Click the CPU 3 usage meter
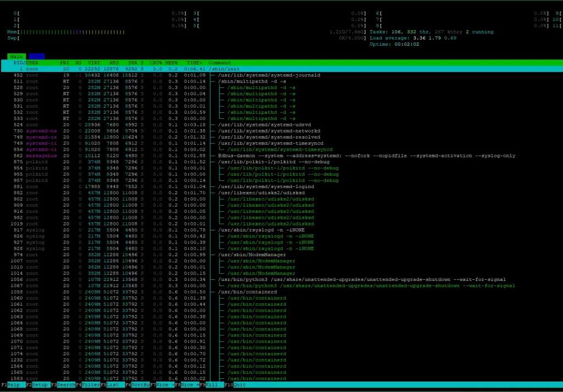The image size is (563, 392). click(x=279, y=13)
